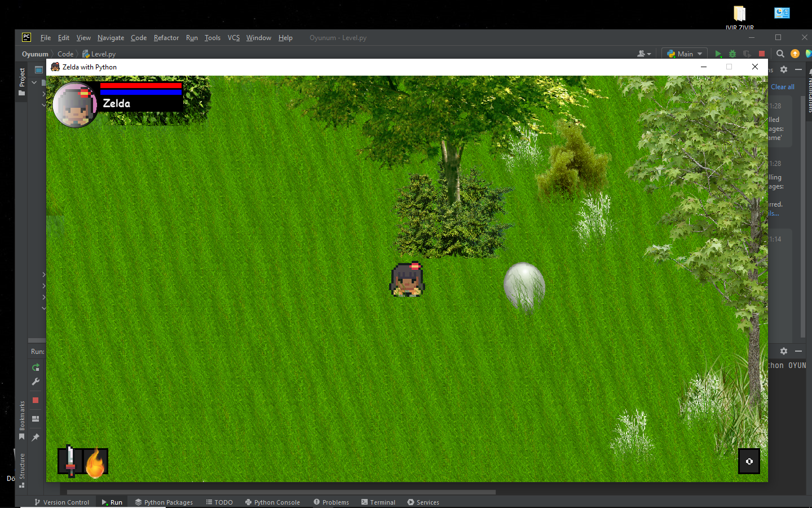Click the player character sprite on the grass
This screenshot has height=508, width=812.
(x=407, y=279)
